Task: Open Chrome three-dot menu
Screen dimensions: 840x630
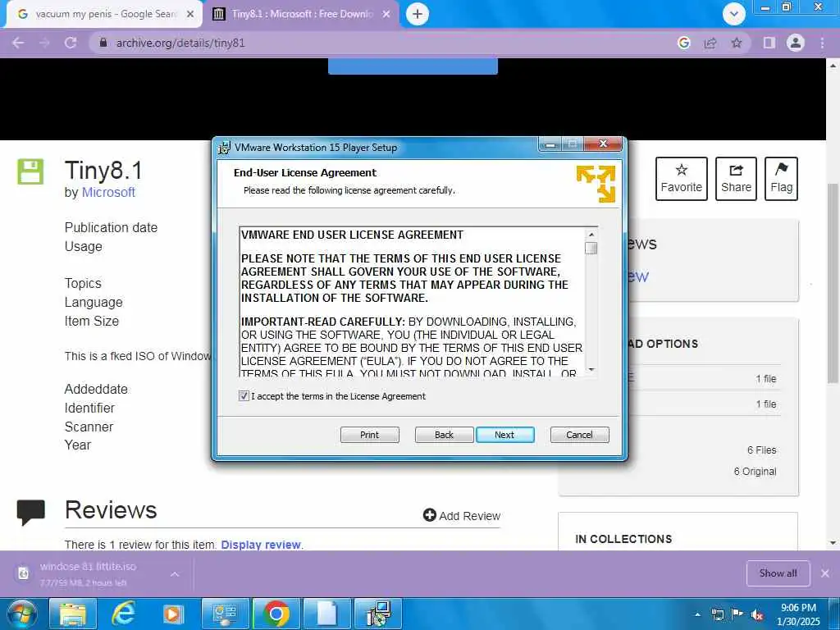Action: [x=822, y=43]
